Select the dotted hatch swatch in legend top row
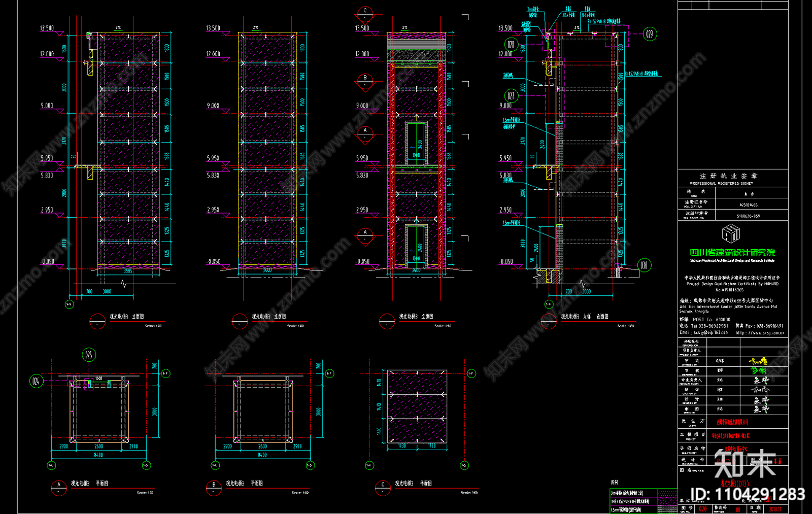The height and width of the screenshot is (514, 812). [667, 493]
